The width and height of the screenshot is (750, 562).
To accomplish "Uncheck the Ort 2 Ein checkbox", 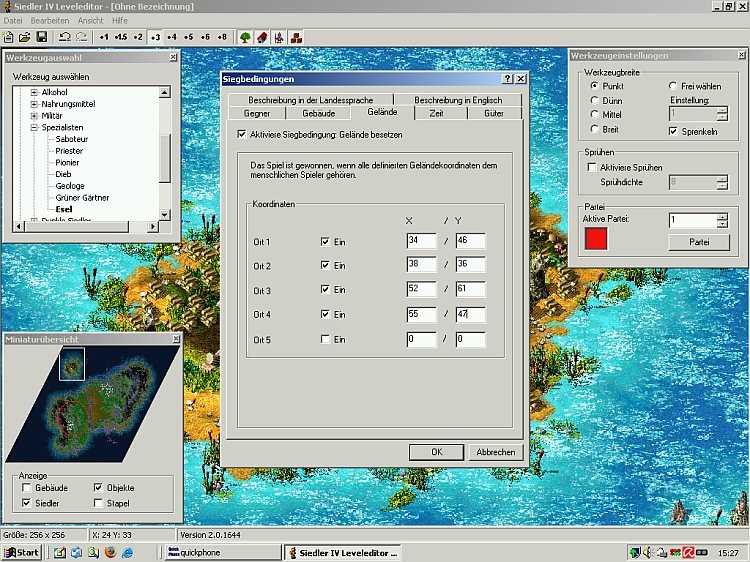I will (x=325, y=265).
